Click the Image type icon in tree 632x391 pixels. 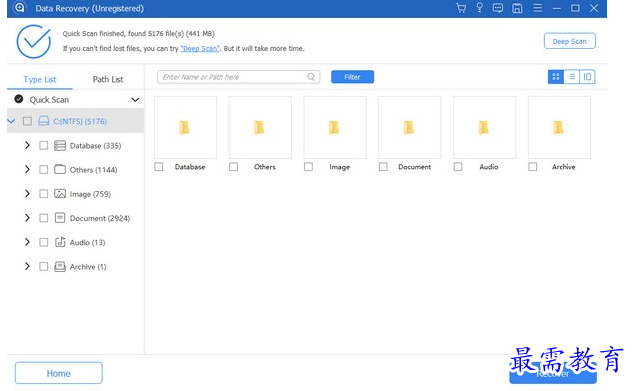click(60, 193)
